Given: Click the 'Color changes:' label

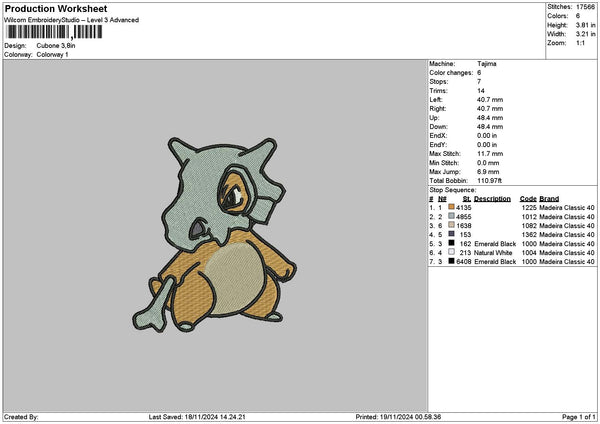Looking at the screenshot, I should click(451, 73).
